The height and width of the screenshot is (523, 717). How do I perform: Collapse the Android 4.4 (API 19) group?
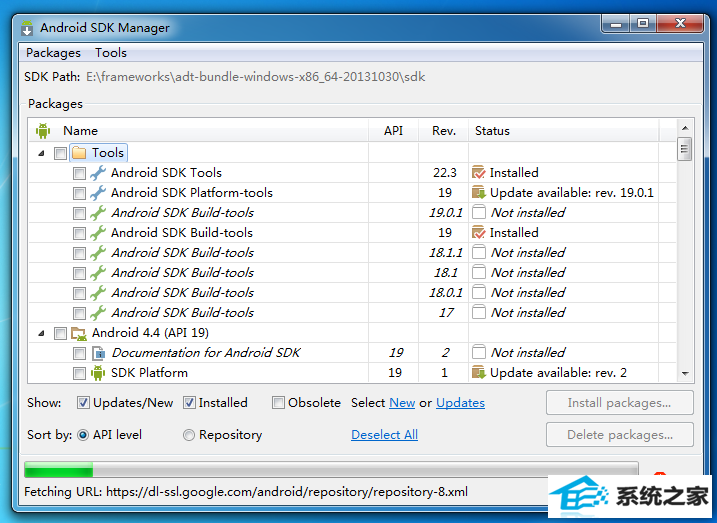(41, 333)
